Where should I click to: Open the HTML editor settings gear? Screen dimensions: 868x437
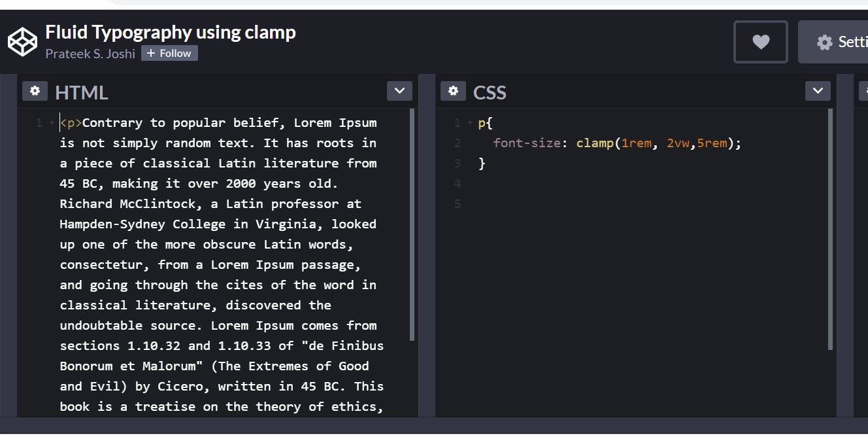tap(35, 91)
